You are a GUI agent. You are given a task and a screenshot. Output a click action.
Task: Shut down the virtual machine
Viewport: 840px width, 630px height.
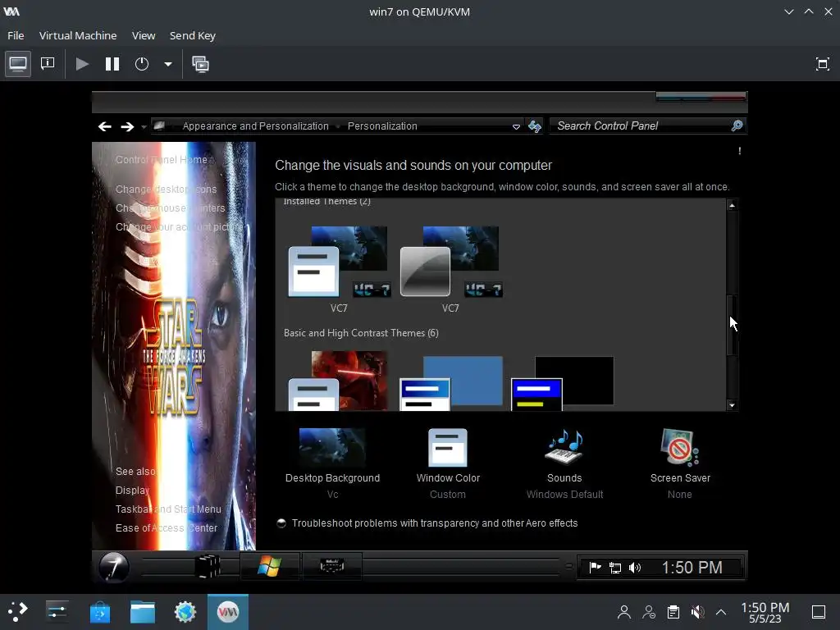pyautogui.click(x=141, y=64)
